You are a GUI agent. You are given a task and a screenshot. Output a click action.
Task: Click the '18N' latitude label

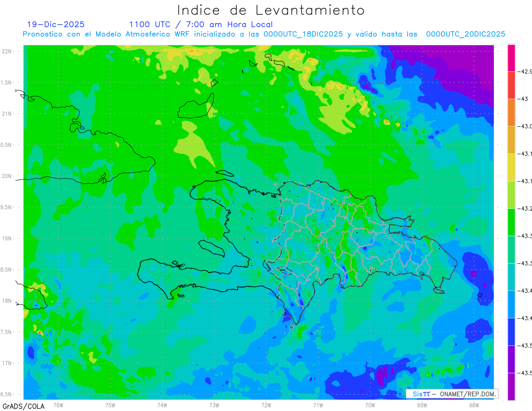[8, 301]
